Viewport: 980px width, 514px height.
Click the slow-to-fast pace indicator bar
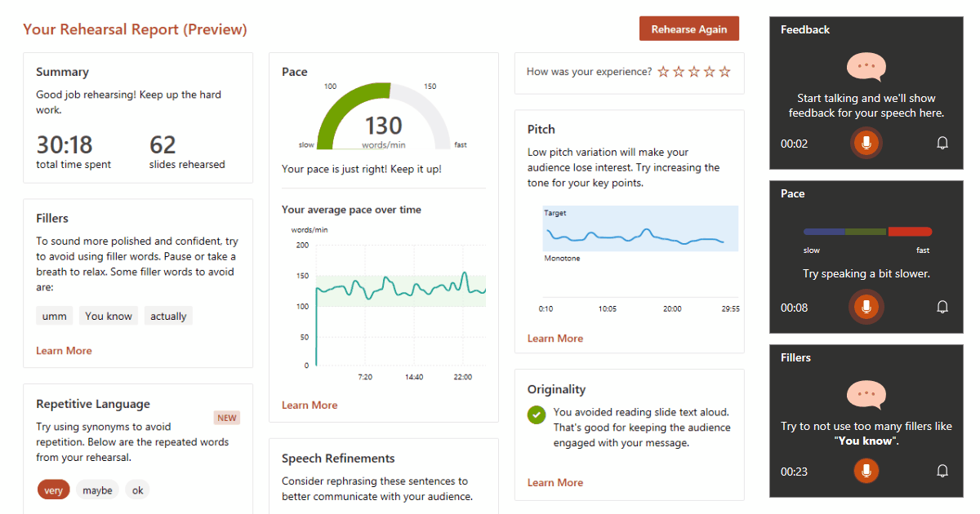pos(867,232)
